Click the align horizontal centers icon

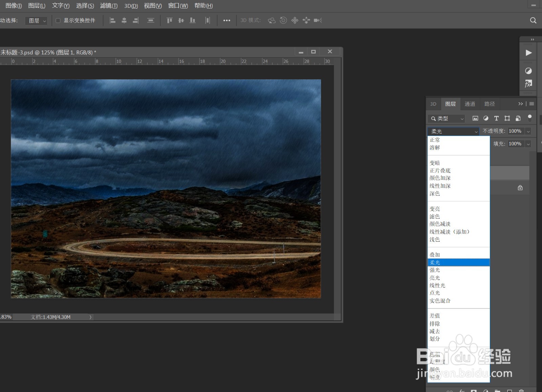tap(124, 21)
